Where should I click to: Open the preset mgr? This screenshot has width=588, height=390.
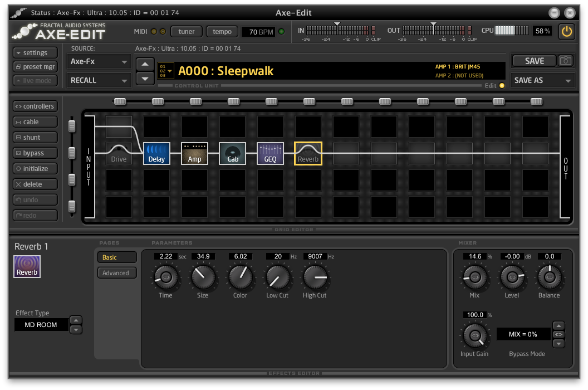click(x=35, y=66)
